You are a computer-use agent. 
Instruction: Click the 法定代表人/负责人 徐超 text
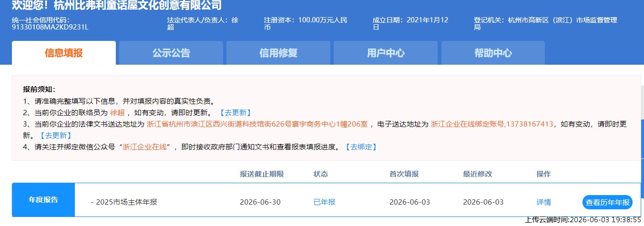click(203, 24)
